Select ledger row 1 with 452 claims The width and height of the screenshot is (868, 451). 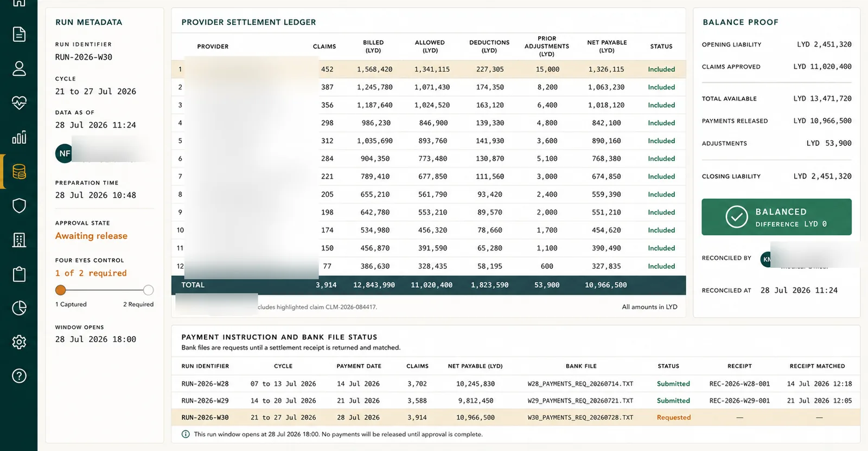coord(429,69)
